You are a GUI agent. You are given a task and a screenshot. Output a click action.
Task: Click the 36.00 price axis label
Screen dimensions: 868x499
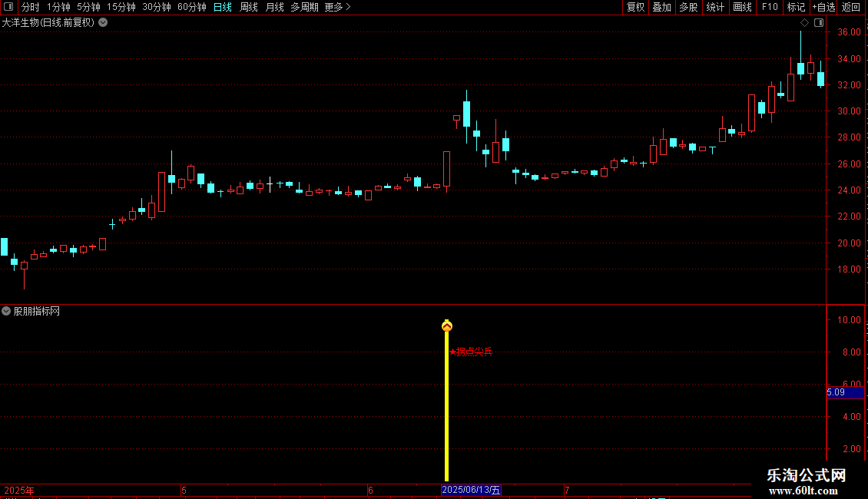click(x=849, y=32)
